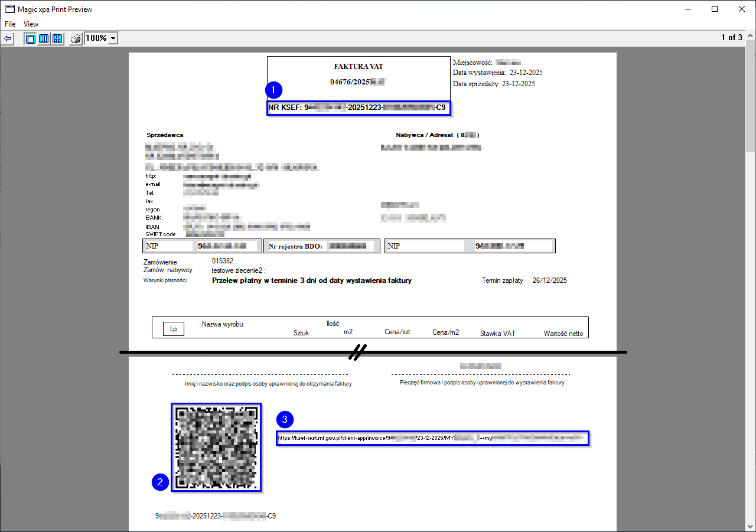Click the scrollbar down arrow
756x532 pixels.
tap(751, 527)
